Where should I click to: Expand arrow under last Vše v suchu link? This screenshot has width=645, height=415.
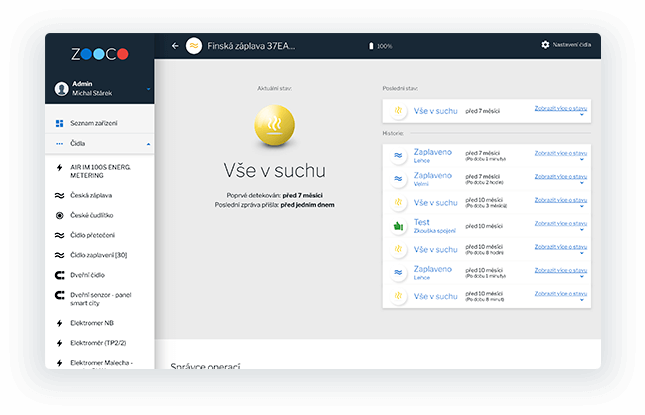tap(582, 300)
